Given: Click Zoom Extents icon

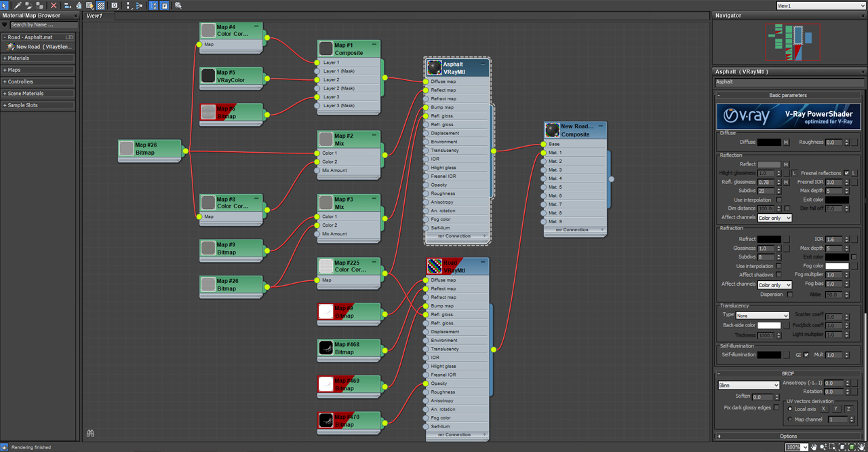Looking at the screenshot, I should [842, 447].
